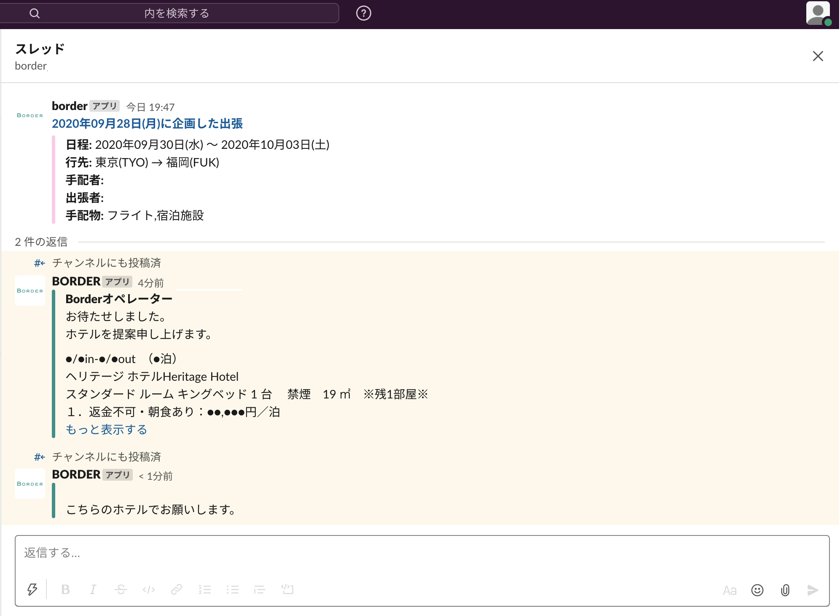Open BORDER sender name on the 4分前 message

click(76, 281)
